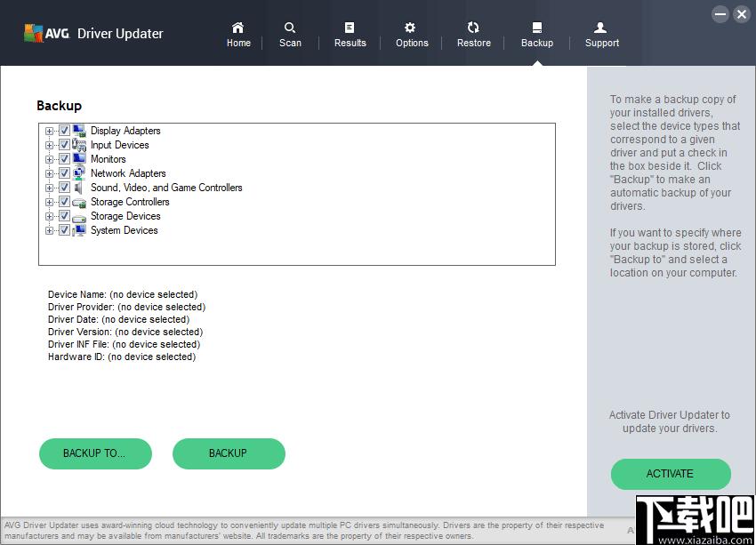Select the Display Adapters device icon
Viewport: 756px width, 545px height.
coord(79,131)
